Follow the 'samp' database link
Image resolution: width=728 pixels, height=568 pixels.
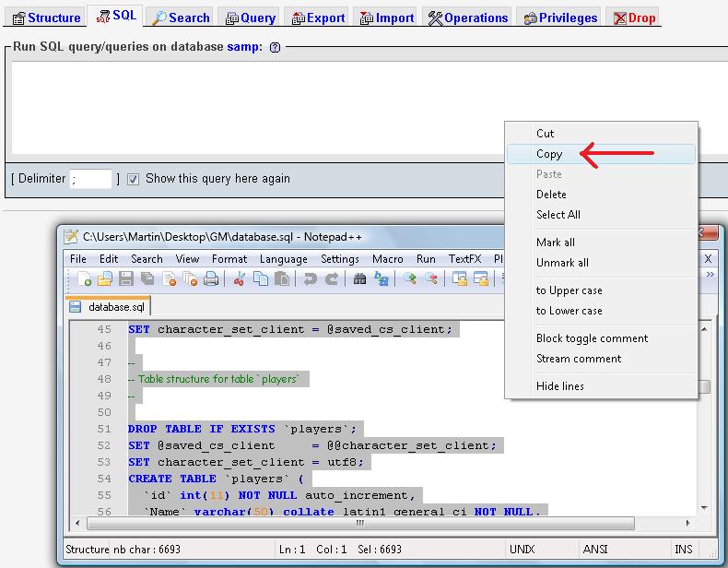[x=244, y=47]
